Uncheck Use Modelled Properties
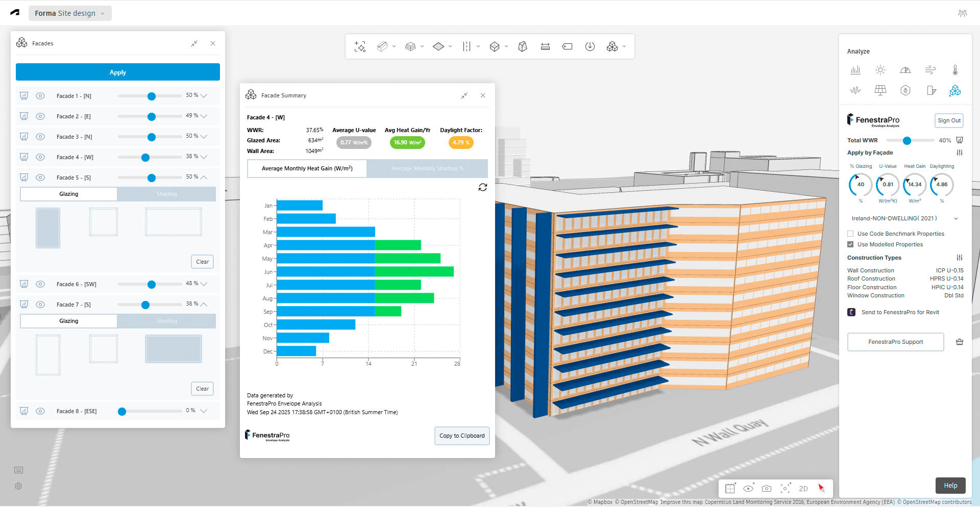Viewport: 980px width, 507px height. 850,244
